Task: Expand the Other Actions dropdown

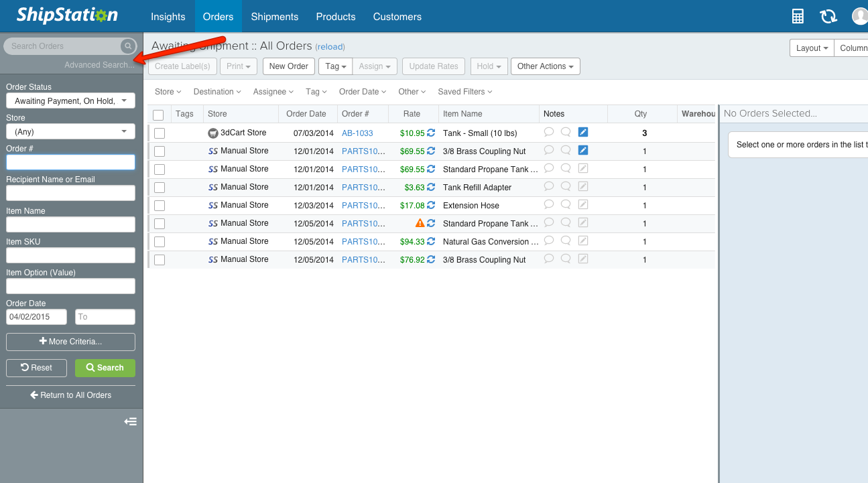Action: click(x=545, y=66)
